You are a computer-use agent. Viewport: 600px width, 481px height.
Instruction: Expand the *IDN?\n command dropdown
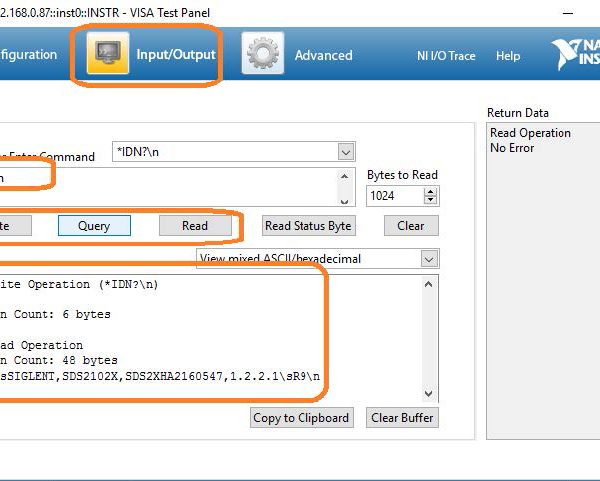click(x=346, y=152)
